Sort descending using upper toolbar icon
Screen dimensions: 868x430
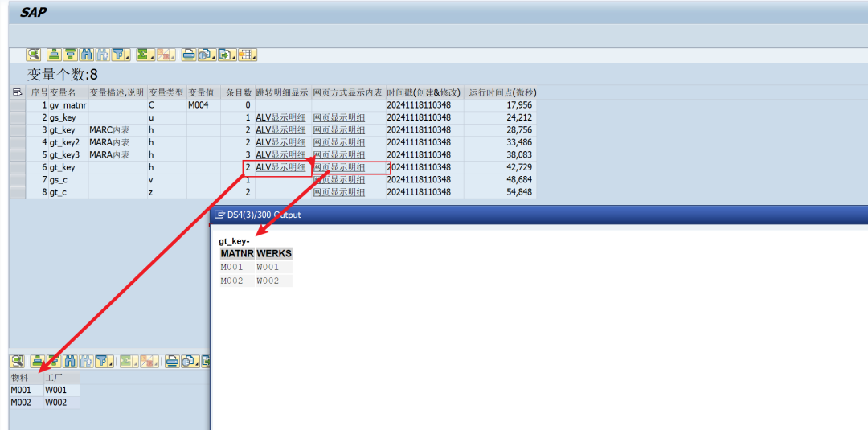pyautogui.click(x=70, y=55)
